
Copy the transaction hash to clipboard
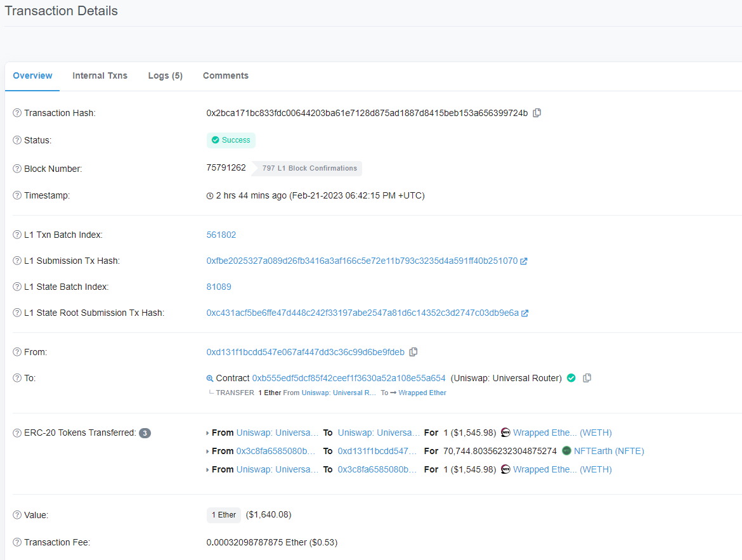coord(537,113)
